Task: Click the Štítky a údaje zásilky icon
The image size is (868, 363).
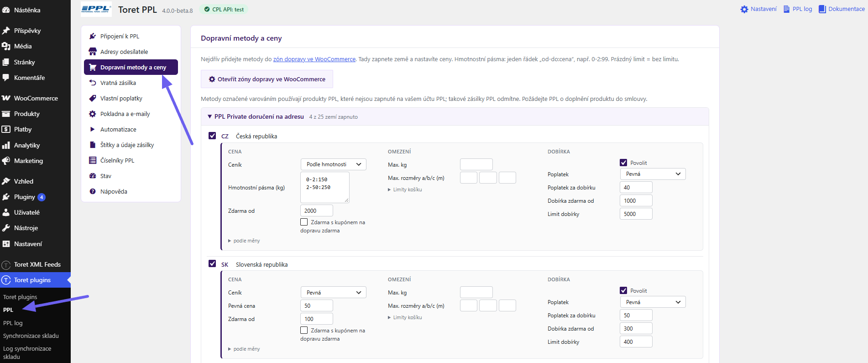Action: (93, 145)
